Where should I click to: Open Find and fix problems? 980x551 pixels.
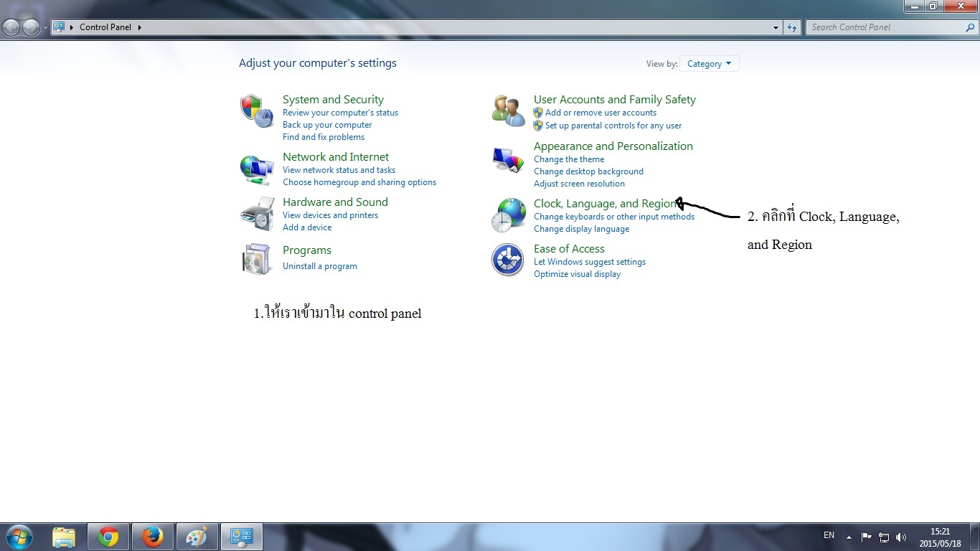click(x=324, y=137)
